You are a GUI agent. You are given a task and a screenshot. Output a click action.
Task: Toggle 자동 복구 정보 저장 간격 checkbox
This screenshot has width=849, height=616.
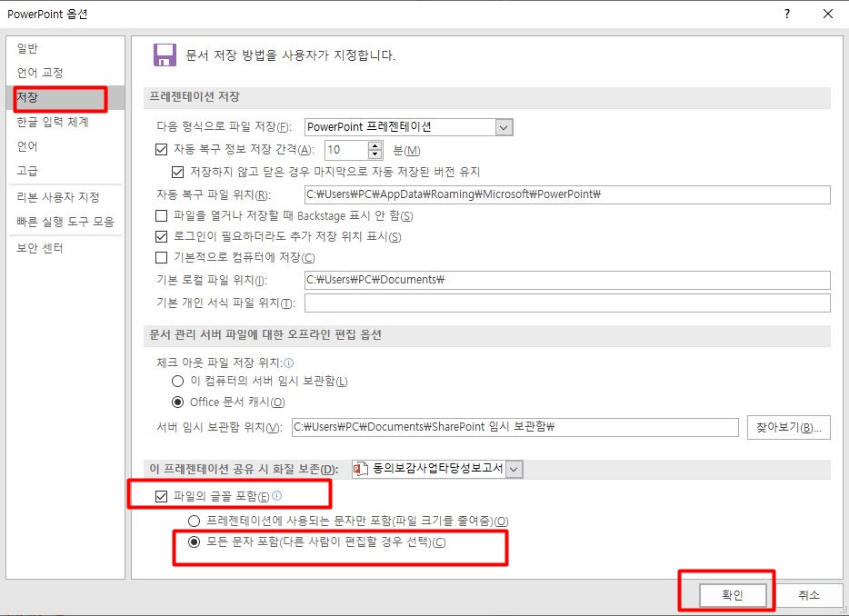pyautogui.click(x=161, y=149)
